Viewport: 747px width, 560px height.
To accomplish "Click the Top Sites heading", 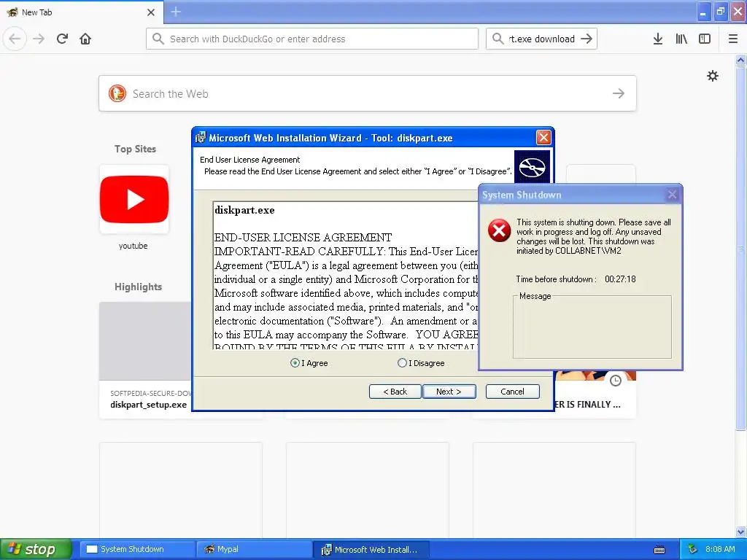I will click(135, 149).
